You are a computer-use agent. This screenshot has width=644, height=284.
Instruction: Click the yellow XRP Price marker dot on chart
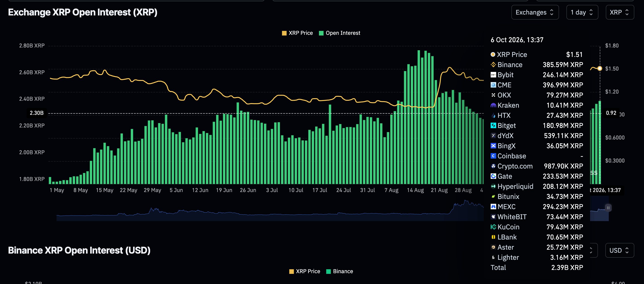(x=600, y=68)
